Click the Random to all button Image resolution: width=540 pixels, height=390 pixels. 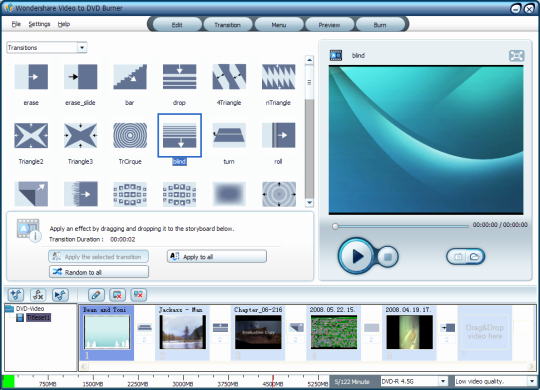(98, 272)
